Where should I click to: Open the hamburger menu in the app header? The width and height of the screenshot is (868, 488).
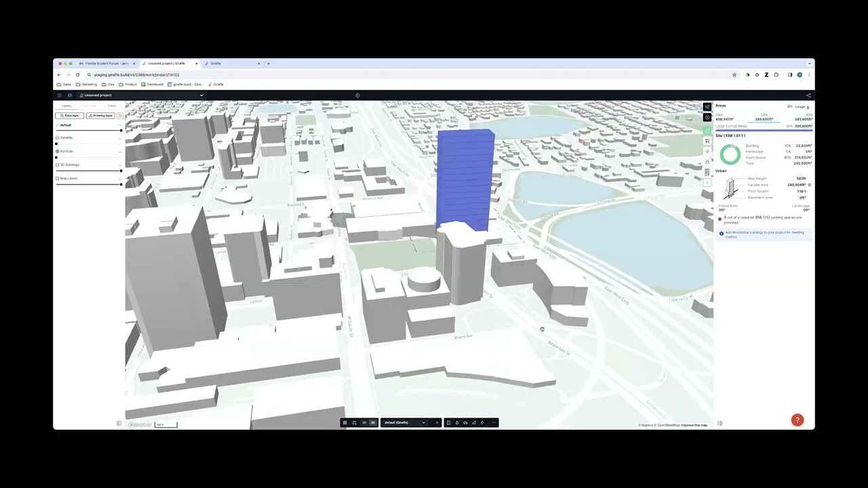pos(60,95)
